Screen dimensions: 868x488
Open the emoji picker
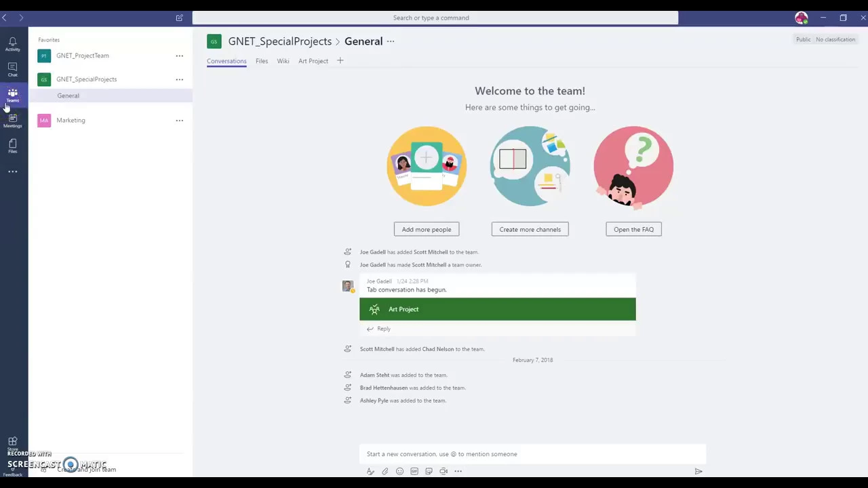coord(399,471)
